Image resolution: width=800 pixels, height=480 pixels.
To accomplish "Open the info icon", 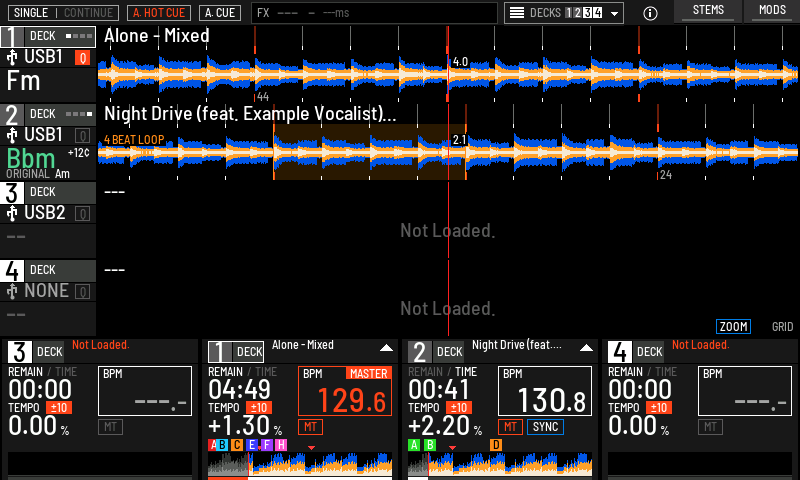I will 650,13.
